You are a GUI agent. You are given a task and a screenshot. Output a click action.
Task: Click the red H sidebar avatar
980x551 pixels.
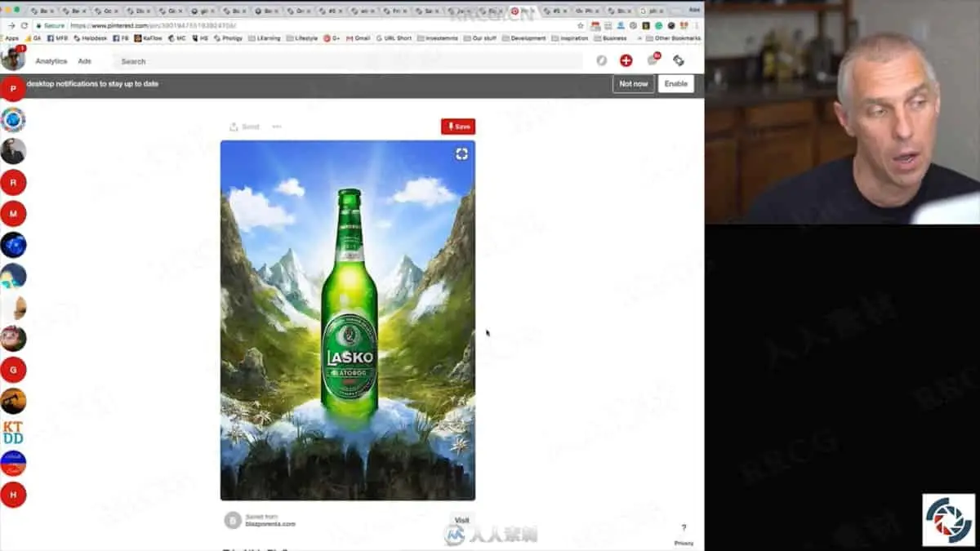pyautogui.click(x=13, y=495)
